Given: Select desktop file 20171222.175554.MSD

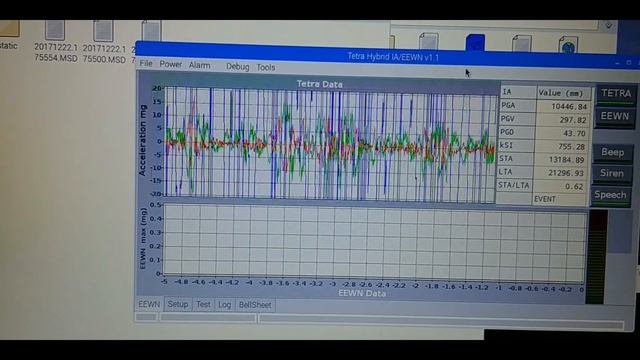Looking at the screenshot, I should point(56,42).
